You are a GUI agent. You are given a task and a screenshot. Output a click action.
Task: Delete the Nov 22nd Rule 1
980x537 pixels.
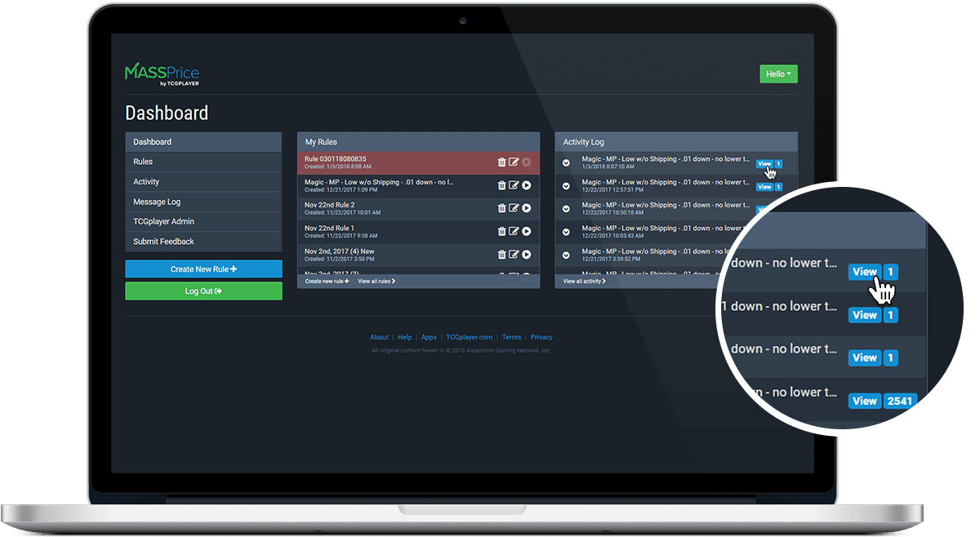(501, 232)
